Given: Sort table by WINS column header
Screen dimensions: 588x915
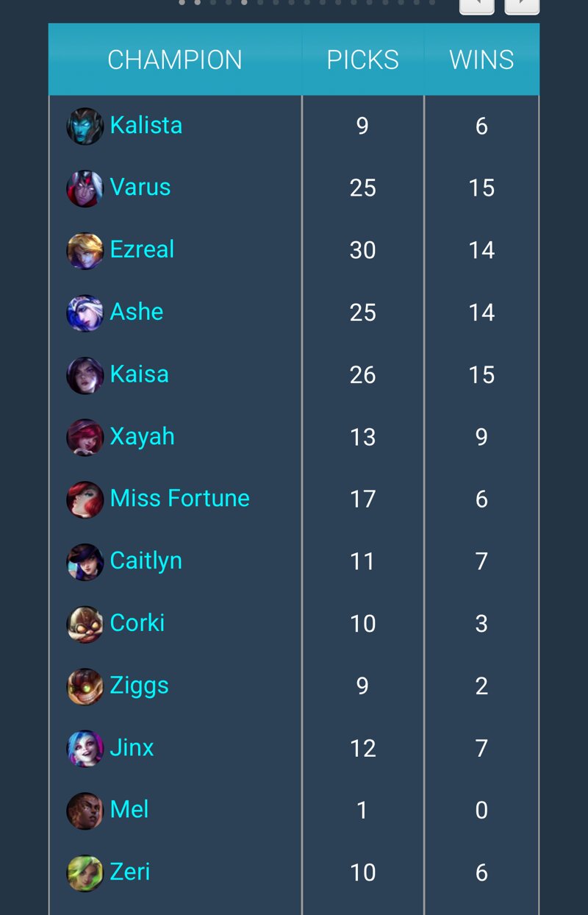Looking at the screenshot, I should tap(481, 60).
